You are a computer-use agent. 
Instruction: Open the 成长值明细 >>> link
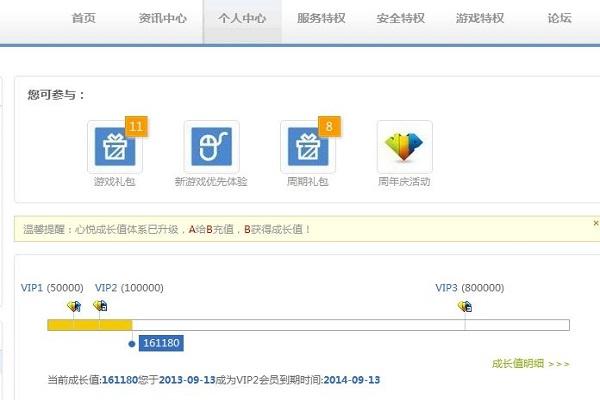point(531,363)
